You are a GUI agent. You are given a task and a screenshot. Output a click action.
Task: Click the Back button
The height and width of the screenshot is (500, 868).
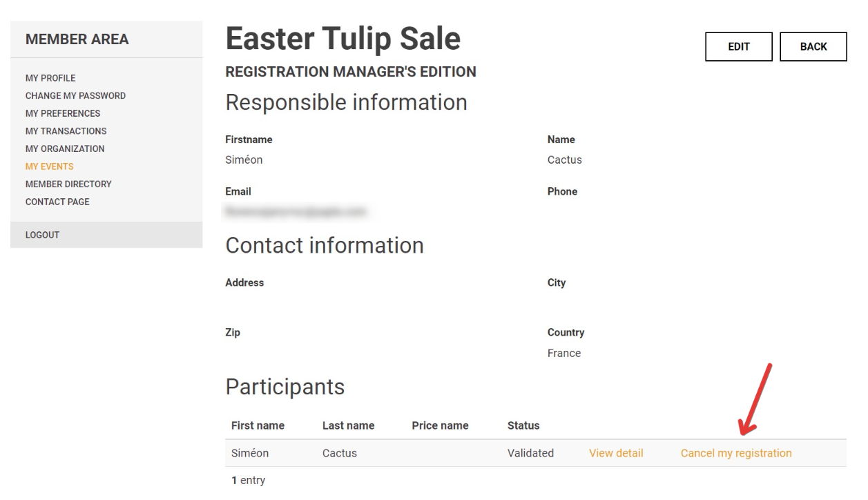click(813, 47)
